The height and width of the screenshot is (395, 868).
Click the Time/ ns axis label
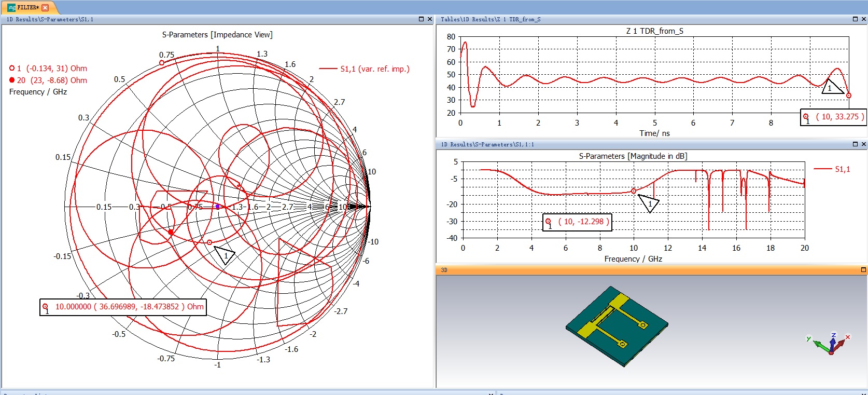coord(654,133)
